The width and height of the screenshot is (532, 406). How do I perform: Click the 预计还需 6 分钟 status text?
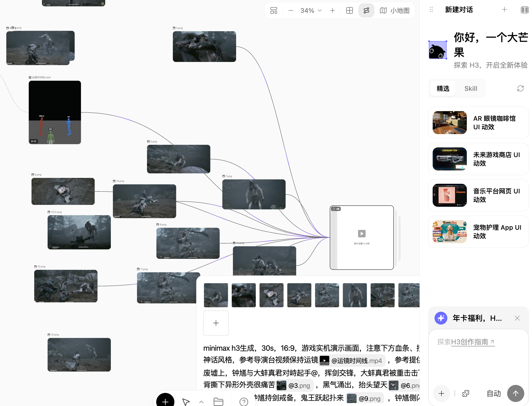click(x=362, y=244)
